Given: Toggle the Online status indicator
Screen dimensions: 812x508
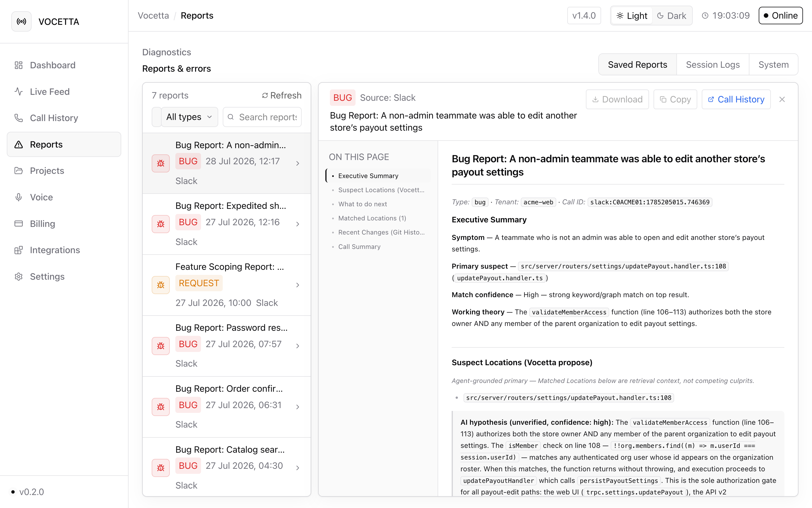Looking at the screenshot, I should click(x=780, y=16).
